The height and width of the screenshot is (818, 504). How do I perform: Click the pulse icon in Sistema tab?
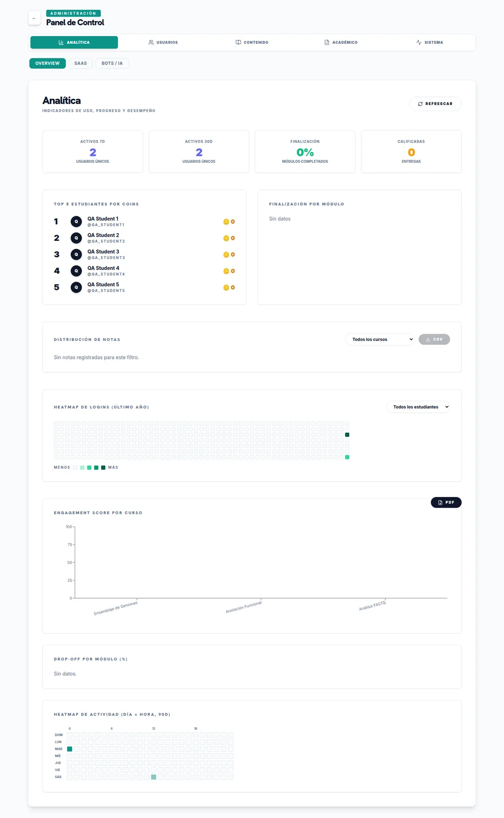[x=419, y=42]
